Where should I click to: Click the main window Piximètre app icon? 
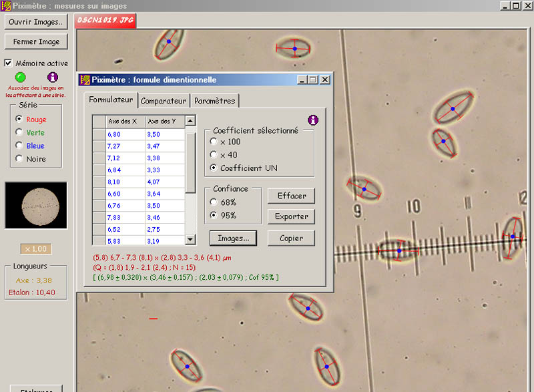point(6,5)
